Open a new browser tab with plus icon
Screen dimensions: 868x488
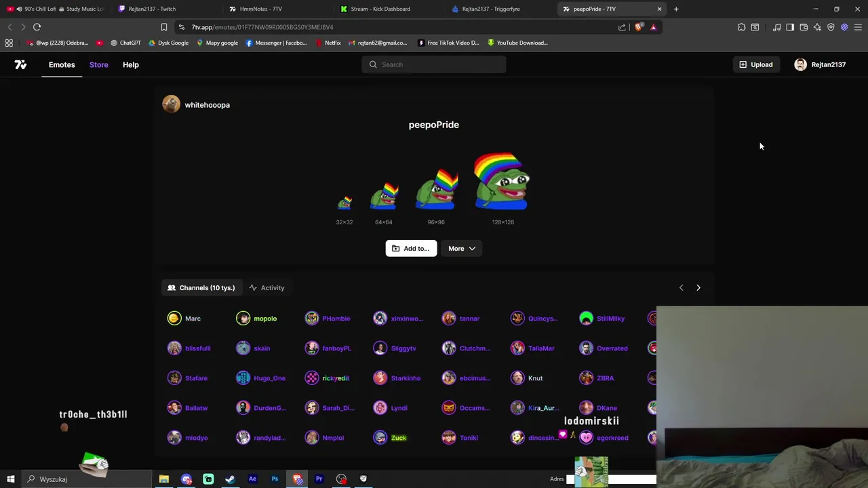676,9
